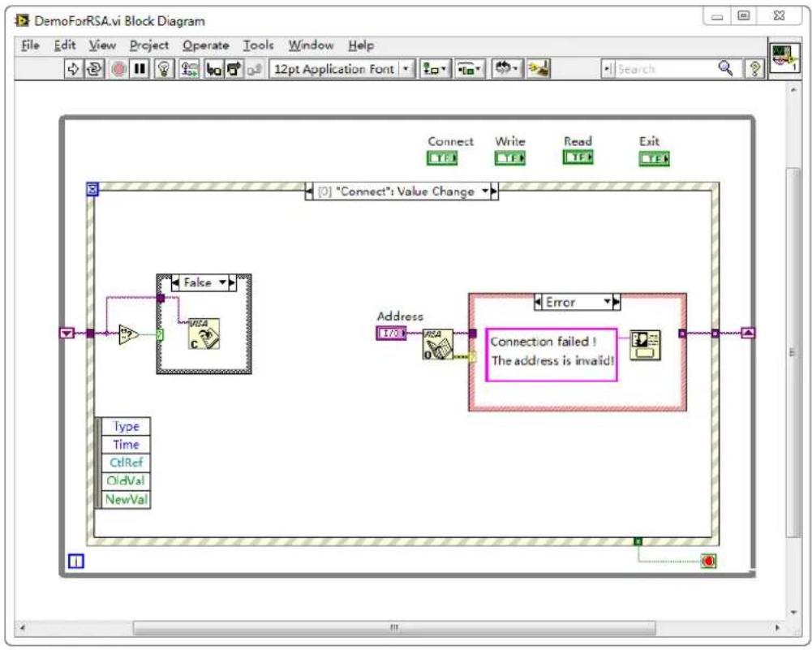The image size is (812, 650).
Task: Open the Project menu
Action: point(149,45)
